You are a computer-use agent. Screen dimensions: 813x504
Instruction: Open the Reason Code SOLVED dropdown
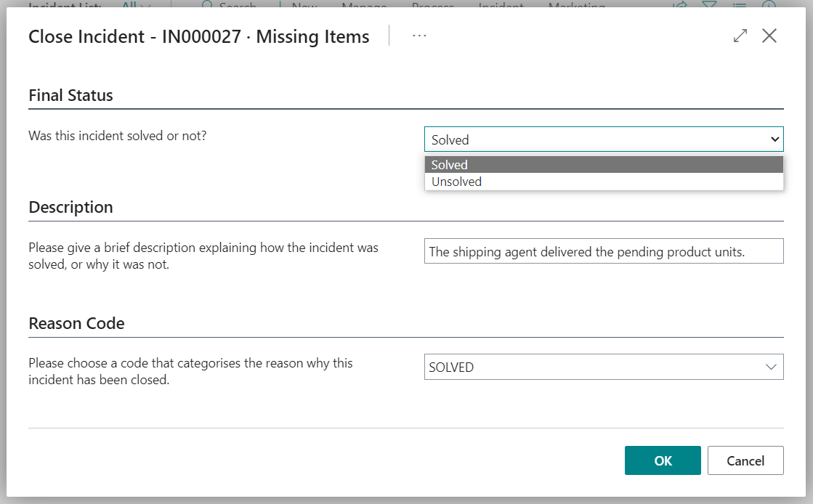(772, 367)
